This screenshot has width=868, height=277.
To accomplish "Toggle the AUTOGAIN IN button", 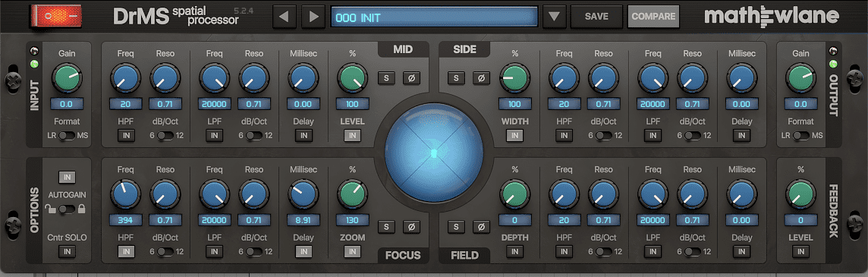I will tap(67, 178).
